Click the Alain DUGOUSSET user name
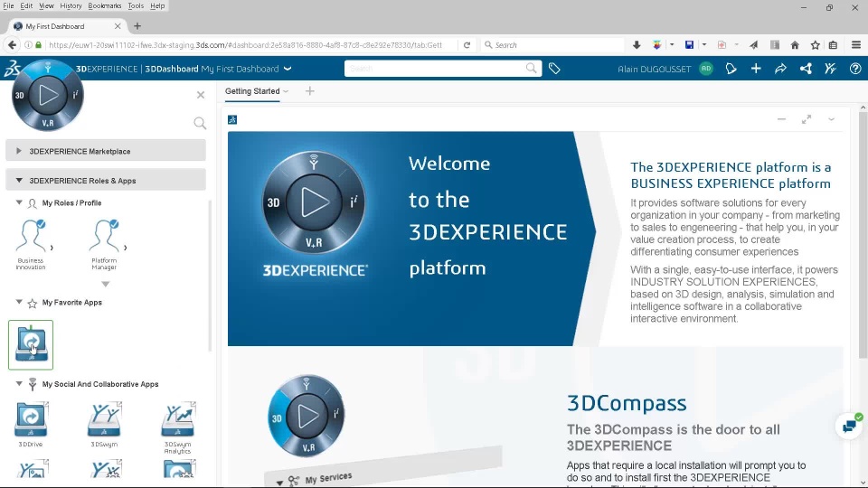 pos(655,70)
